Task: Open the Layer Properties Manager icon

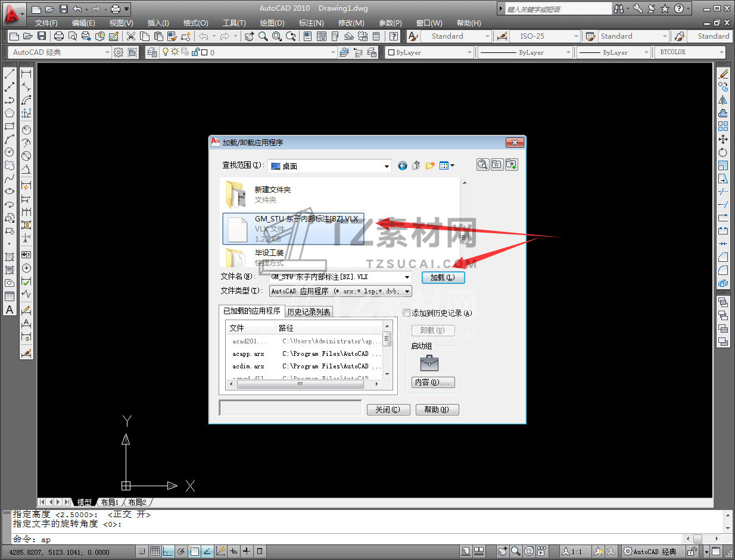Action: (x=152, y=52)
